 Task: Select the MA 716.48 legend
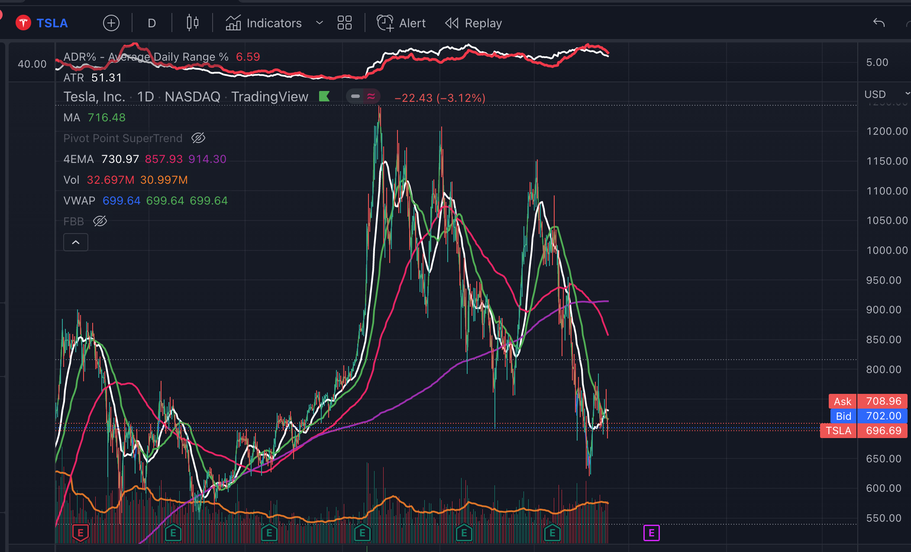tap(94, 117)
